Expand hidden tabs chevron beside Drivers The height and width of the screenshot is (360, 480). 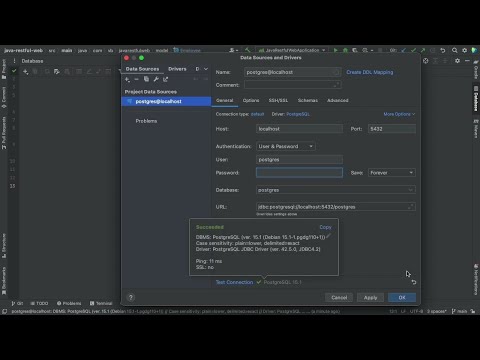[206, 69]
